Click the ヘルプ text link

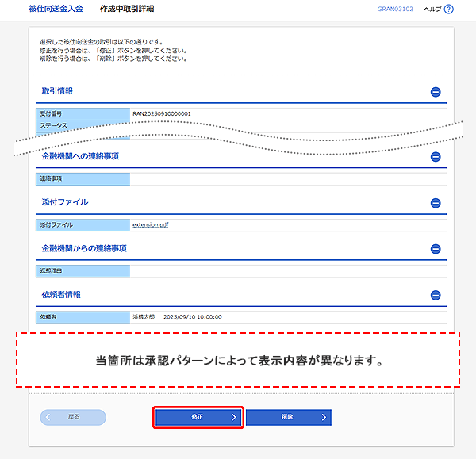coord(432,9)
